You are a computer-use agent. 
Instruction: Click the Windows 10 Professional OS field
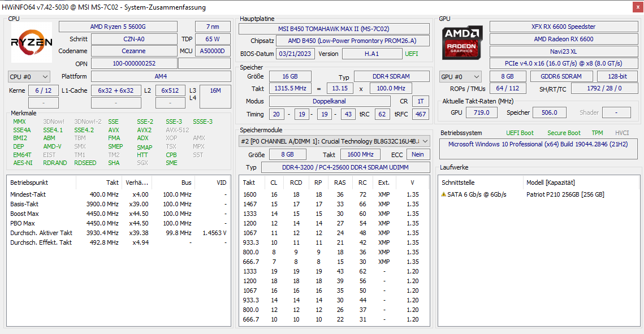pos(538,149)
